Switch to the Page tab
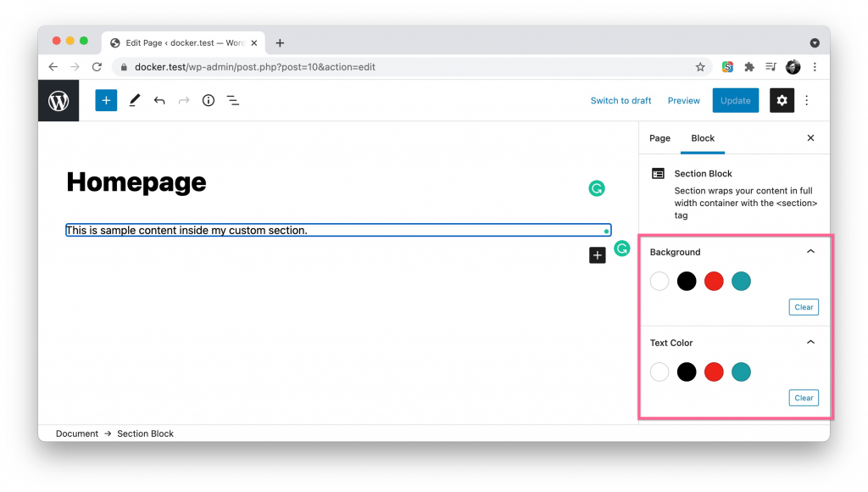The image size is (868, 492). [x=659, y=137]
